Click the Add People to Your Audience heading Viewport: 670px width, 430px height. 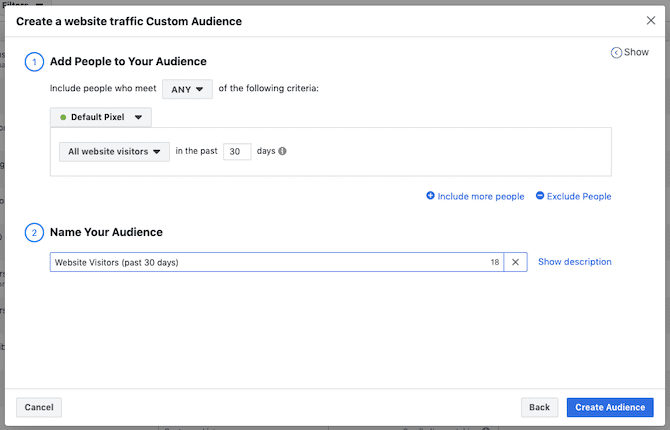[128, 62]
